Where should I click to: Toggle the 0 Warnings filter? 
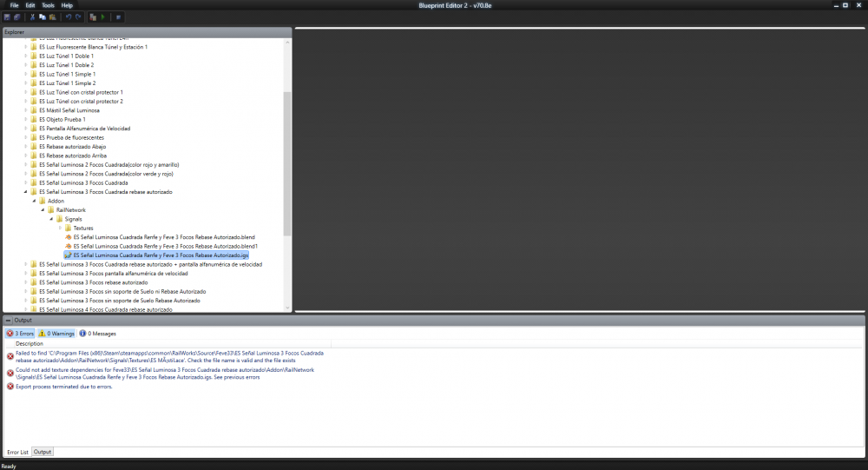(56, 334)
